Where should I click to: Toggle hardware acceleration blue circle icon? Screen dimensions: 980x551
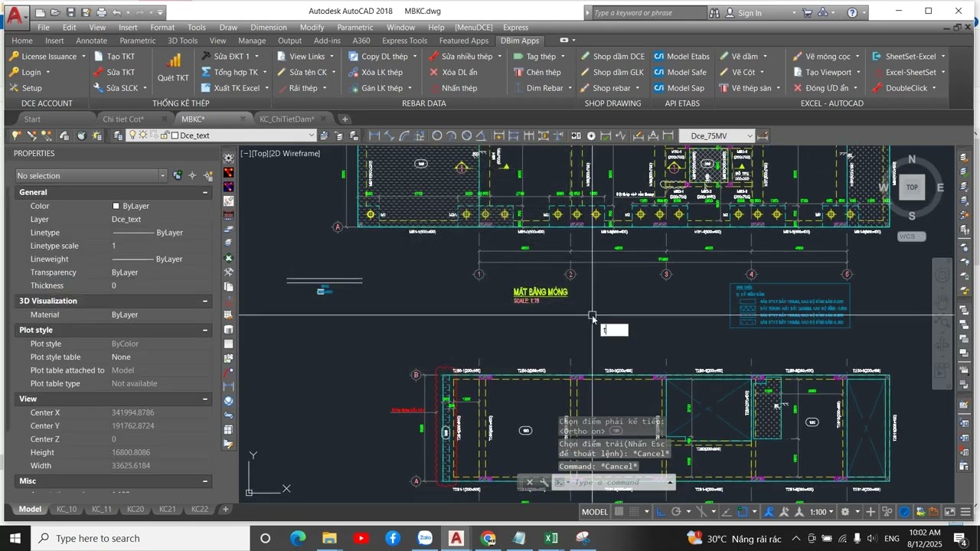click(x=905, y=512)
